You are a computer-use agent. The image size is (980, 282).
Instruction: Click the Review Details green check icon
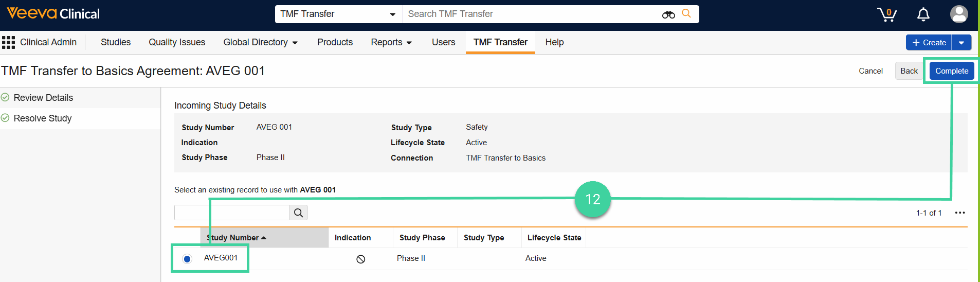click(5, 97)
